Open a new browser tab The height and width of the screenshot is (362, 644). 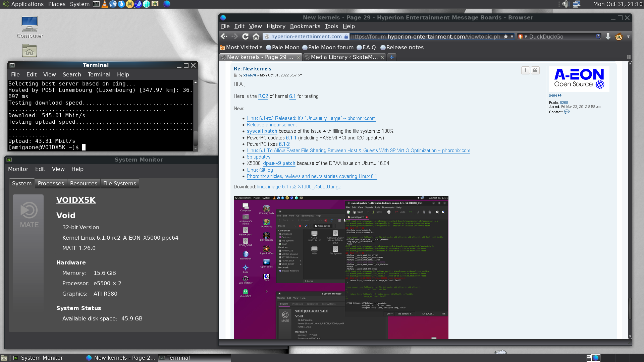(391, 57)
